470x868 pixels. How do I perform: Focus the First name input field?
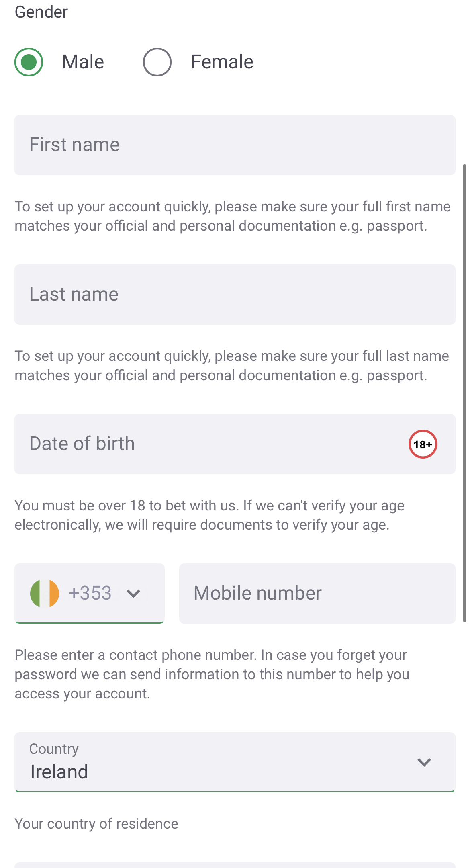pyautogui.click(x=235, y=145)
